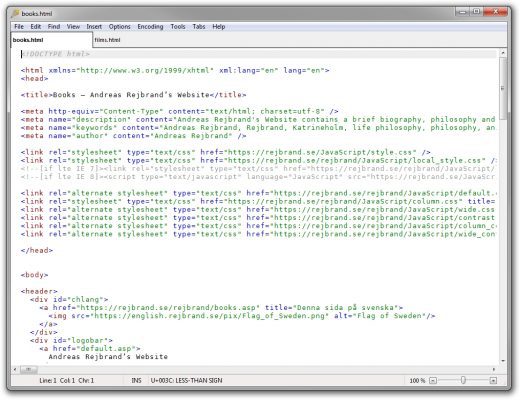The image size is (520, 400).
Task: Click the </head> closing tag
Action: pyautogui.click(x=37, y=250)
